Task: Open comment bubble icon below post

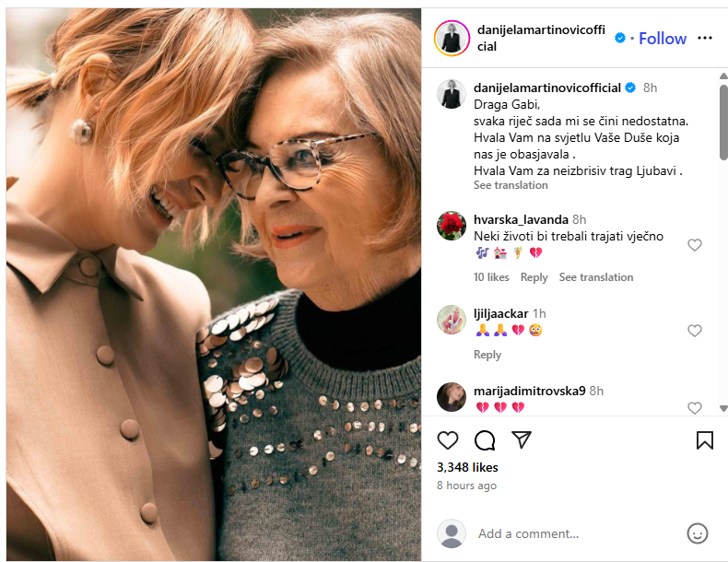Action: [x=485, y=439]
